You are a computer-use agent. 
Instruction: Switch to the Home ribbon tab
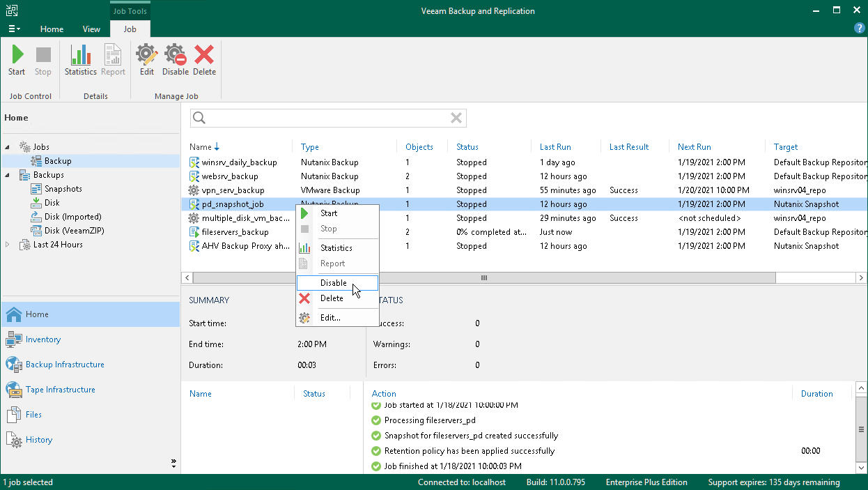[x=52, y=29]
